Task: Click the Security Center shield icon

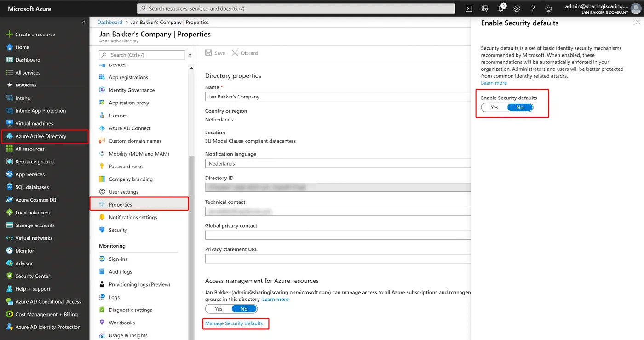Action: (9, 276)
